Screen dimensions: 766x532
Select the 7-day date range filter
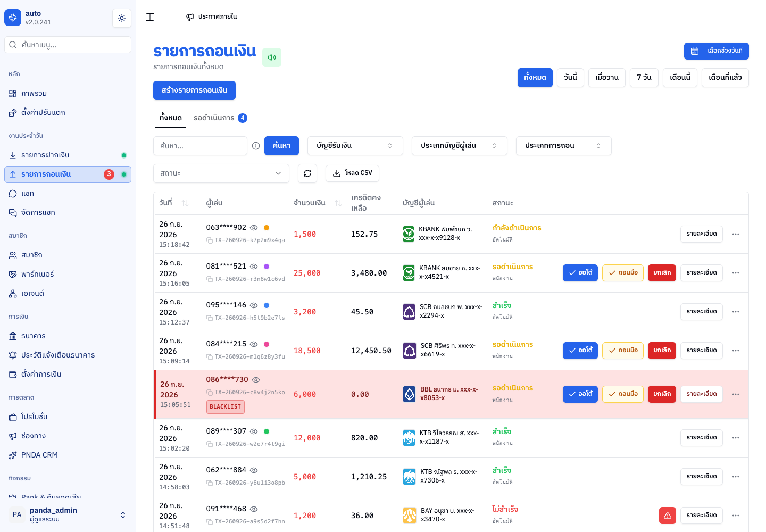point(644,78)
